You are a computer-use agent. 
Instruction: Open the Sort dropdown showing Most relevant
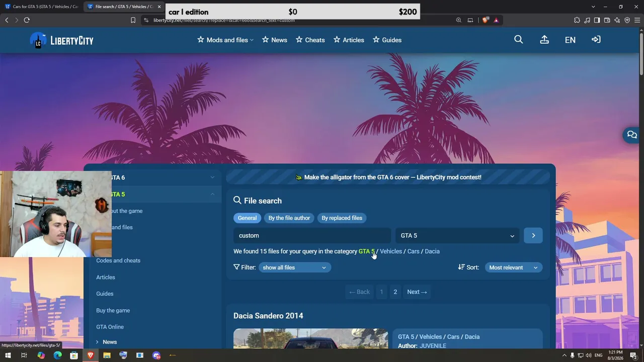pyautogui.click(x=514, y=267)
